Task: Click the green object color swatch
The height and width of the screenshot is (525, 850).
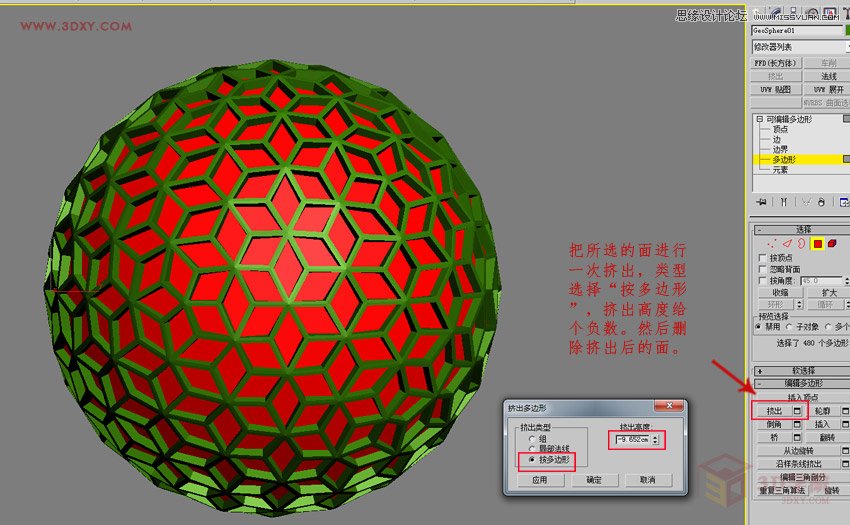Action: point(847,30)
